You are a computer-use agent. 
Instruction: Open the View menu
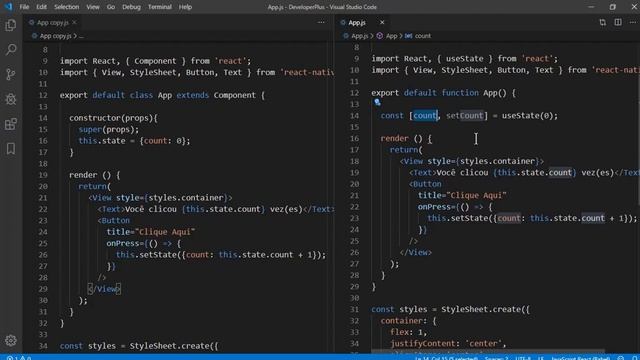pos(93,7)
